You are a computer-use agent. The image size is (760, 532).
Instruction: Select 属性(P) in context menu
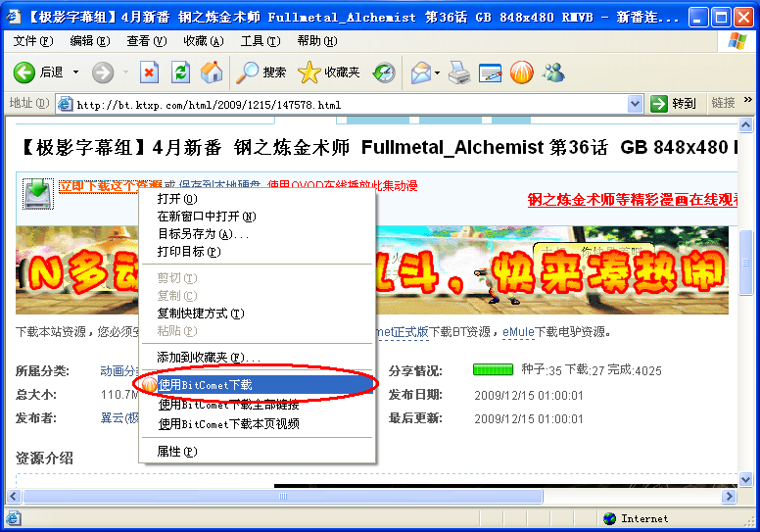tap(257, 452)
